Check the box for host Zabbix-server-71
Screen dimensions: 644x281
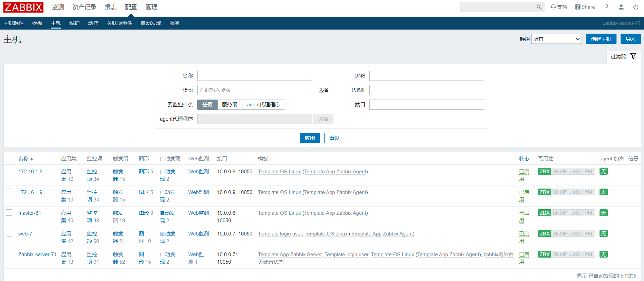click(9, 254)
